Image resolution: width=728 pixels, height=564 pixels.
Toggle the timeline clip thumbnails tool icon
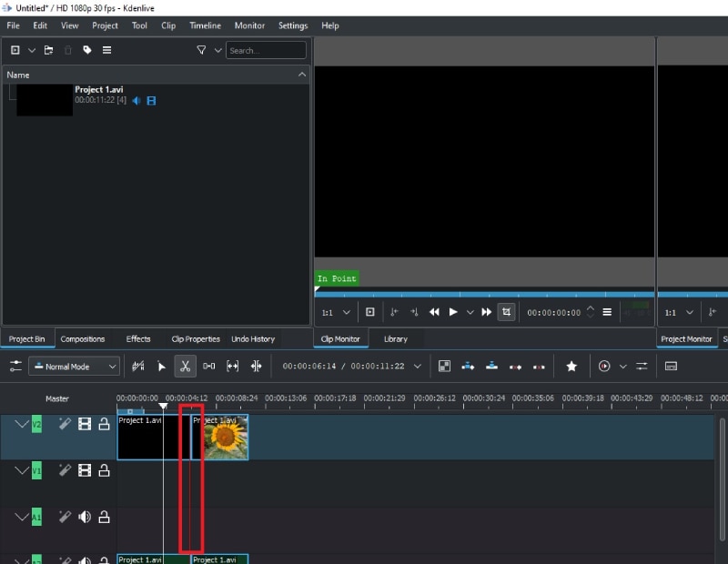[x=138, y=367]
